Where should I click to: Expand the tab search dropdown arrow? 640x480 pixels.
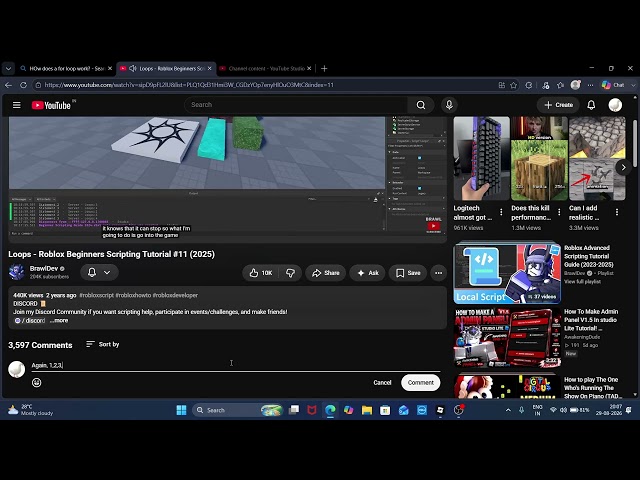pyautogui.click(x=8, y=69)
